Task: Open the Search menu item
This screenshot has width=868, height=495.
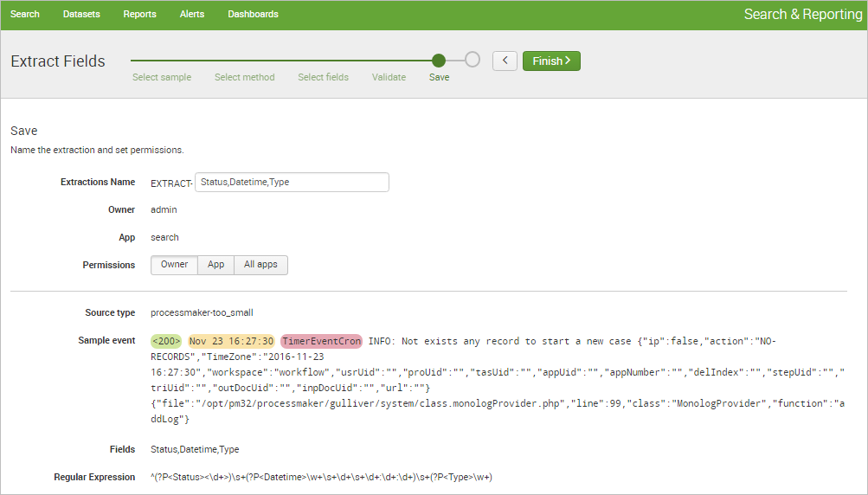Action: (25, 15)
